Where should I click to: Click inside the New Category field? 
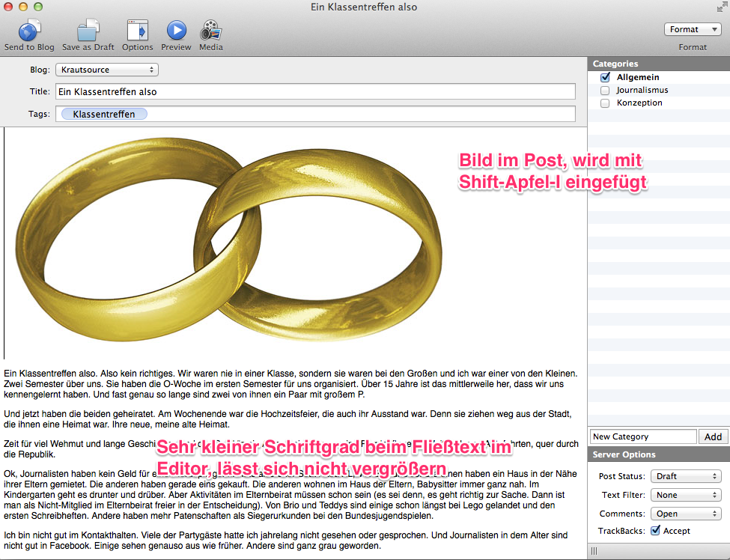point(643,436)
